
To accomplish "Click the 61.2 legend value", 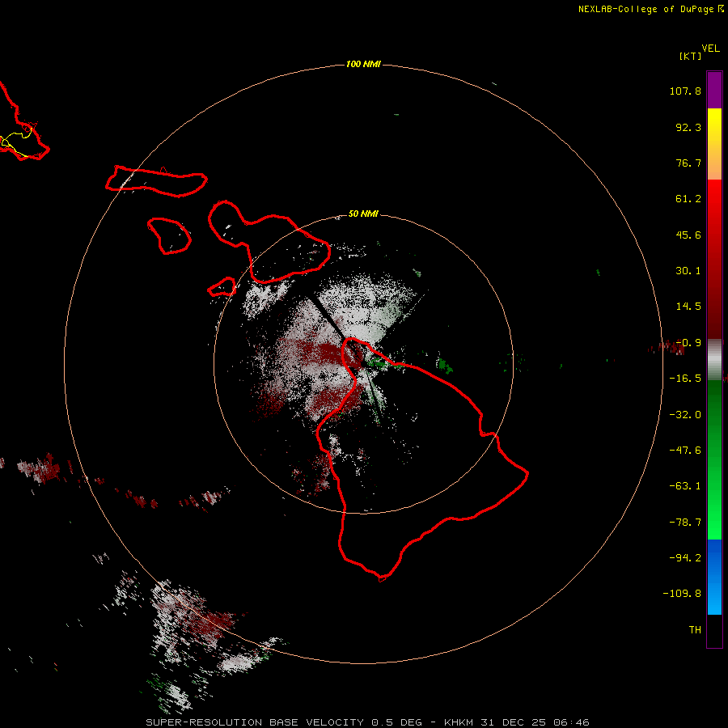I will point(688,199).
